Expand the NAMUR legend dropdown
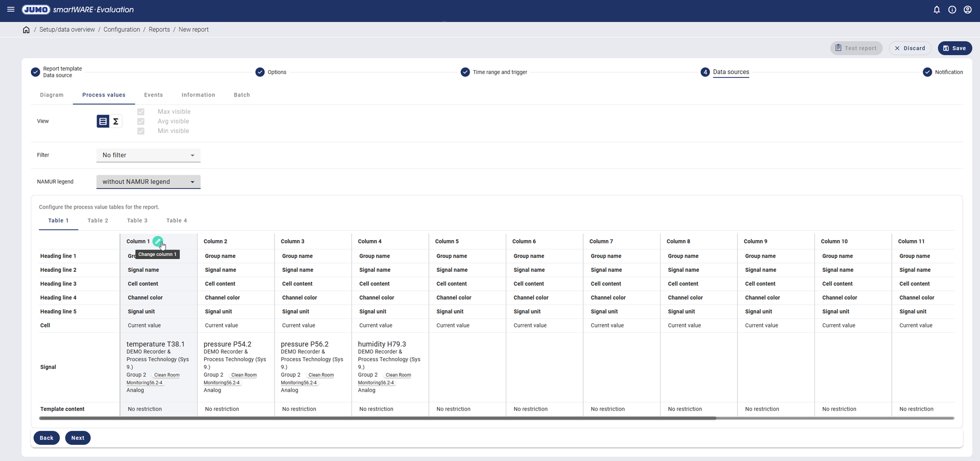The image size is (980, 461). click(x=148, y=182)
